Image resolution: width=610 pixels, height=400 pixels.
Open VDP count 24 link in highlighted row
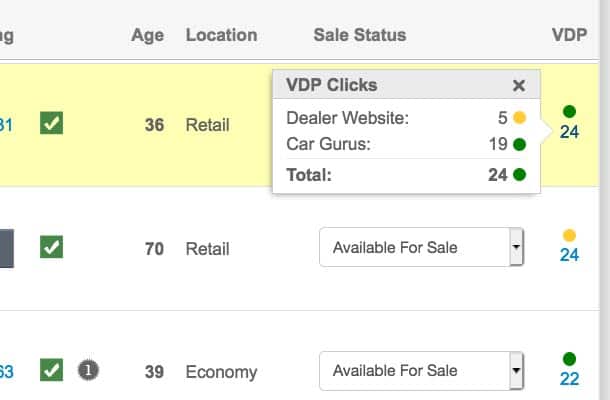click(x=570, y=132)
